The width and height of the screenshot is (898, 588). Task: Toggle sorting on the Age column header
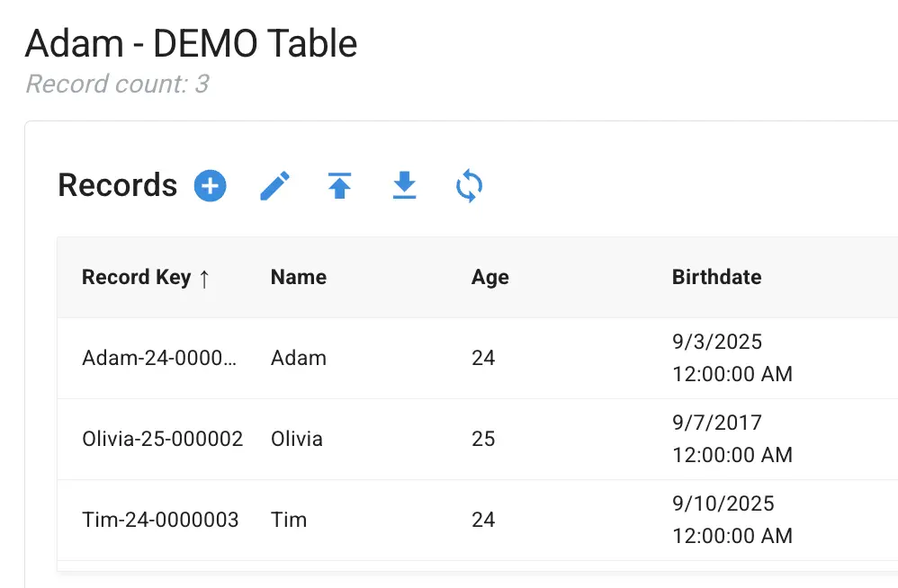coord(489,277)
